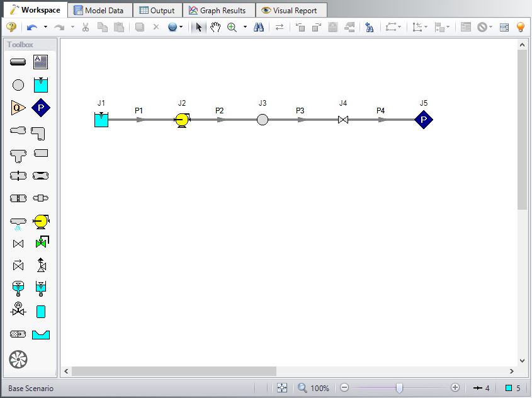The height and width of the screenshot is (398, 532).
Task: Click the find-and-replace style toolbar icon
Action: (x=369, y=27)
